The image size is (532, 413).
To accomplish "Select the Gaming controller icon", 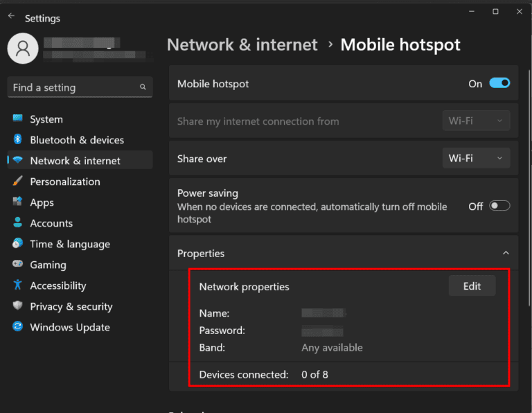I will (17, 265).
